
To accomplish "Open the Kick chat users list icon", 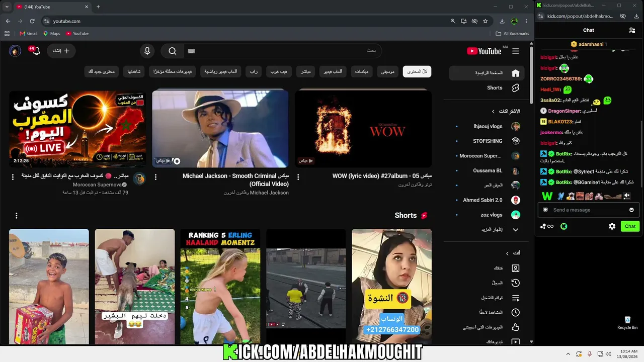I will pyautogui.click(x=632, y=30).
